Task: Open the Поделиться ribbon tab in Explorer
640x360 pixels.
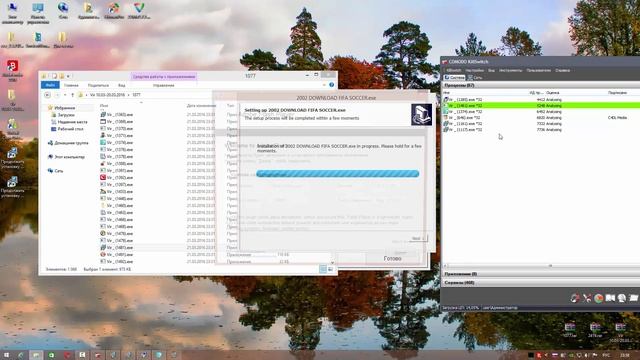Action: pos(98,85)
